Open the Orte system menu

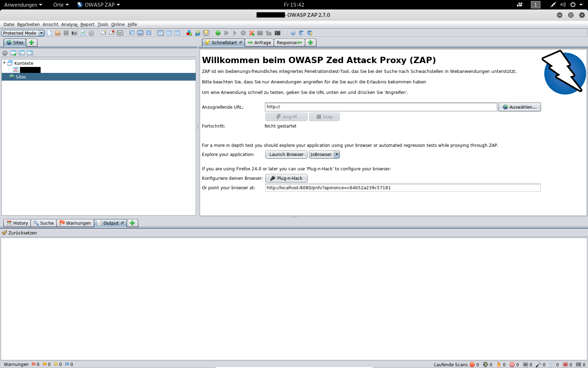tap(61, 5)
